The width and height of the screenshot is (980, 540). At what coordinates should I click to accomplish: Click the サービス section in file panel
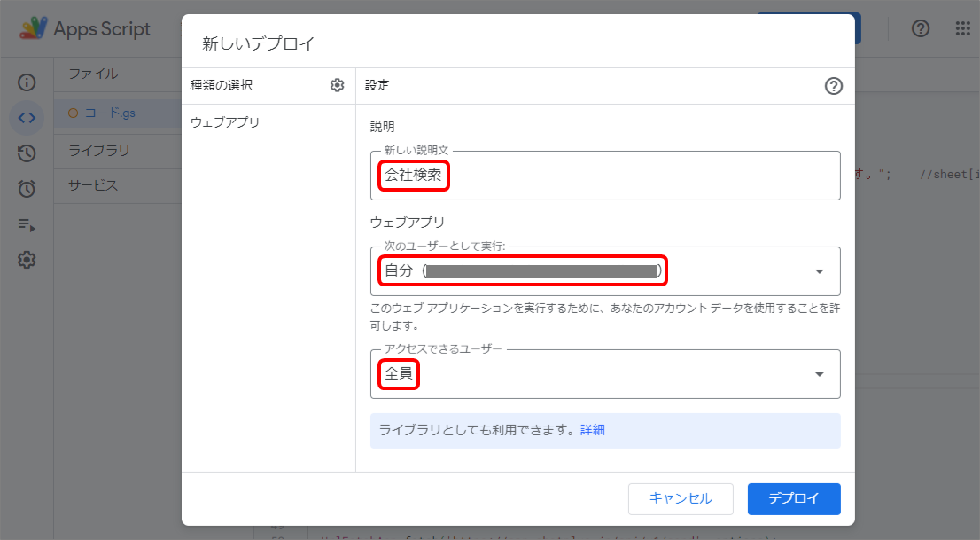tap(92, 185)
